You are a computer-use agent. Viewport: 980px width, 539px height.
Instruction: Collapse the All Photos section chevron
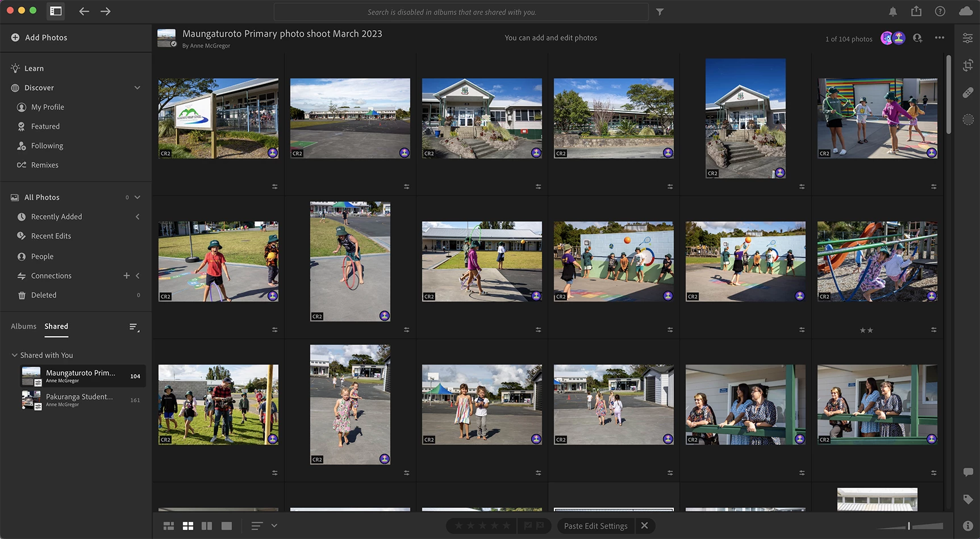tap(137, 197)
